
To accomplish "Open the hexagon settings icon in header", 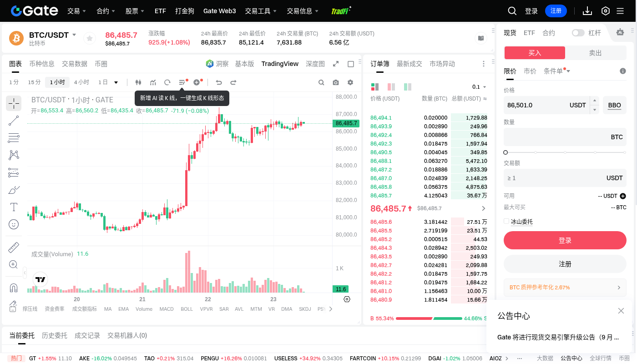I will [x=605, y=11].
